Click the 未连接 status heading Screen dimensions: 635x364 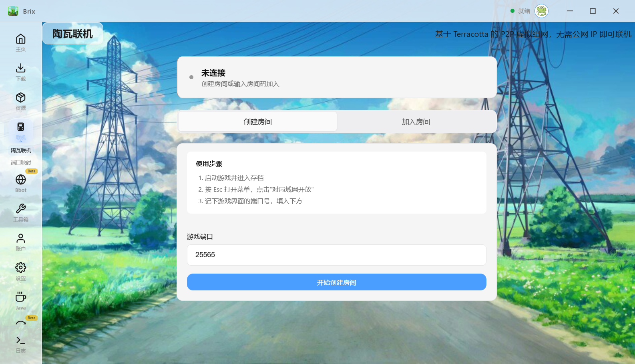click(x=213, y=73)
